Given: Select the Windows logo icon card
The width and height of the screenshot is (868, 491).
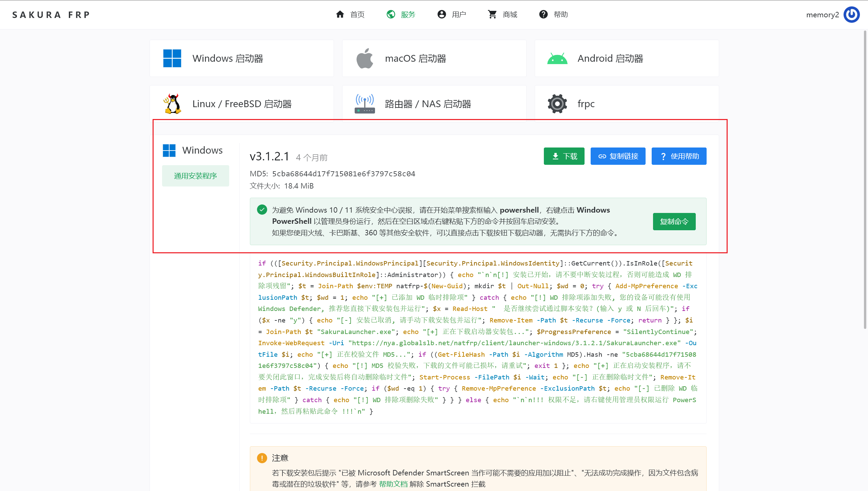Looking at the screenshot, I should coord(172,58).
